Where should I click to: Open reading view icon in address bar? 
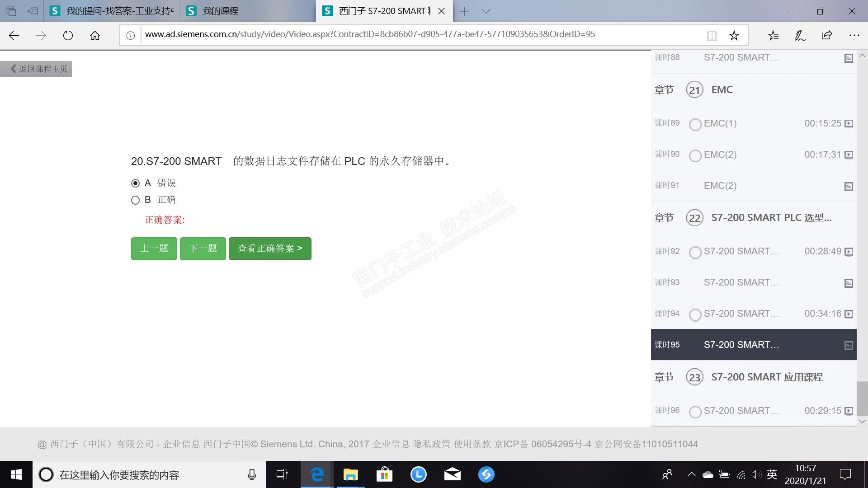tap(712, 35)
